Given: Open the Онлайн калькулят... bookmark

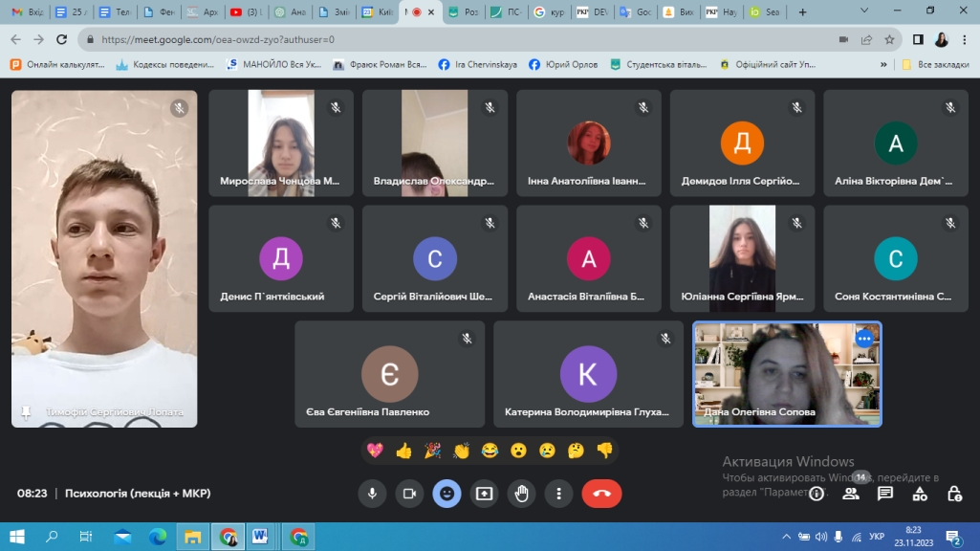Looking at the screenshot, I should [57, 64].
